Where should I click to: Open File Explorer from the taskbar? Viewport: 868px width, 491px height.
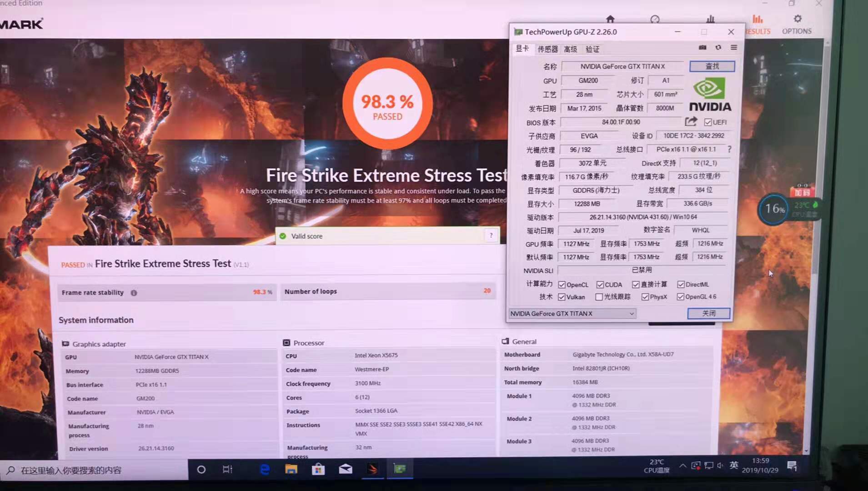pos(291,469)
